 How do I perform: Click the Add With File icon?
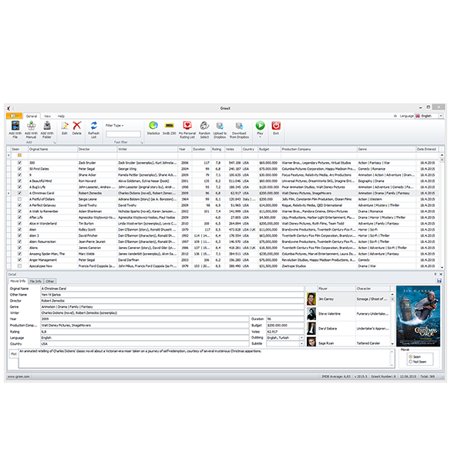[x=15, y=126]
